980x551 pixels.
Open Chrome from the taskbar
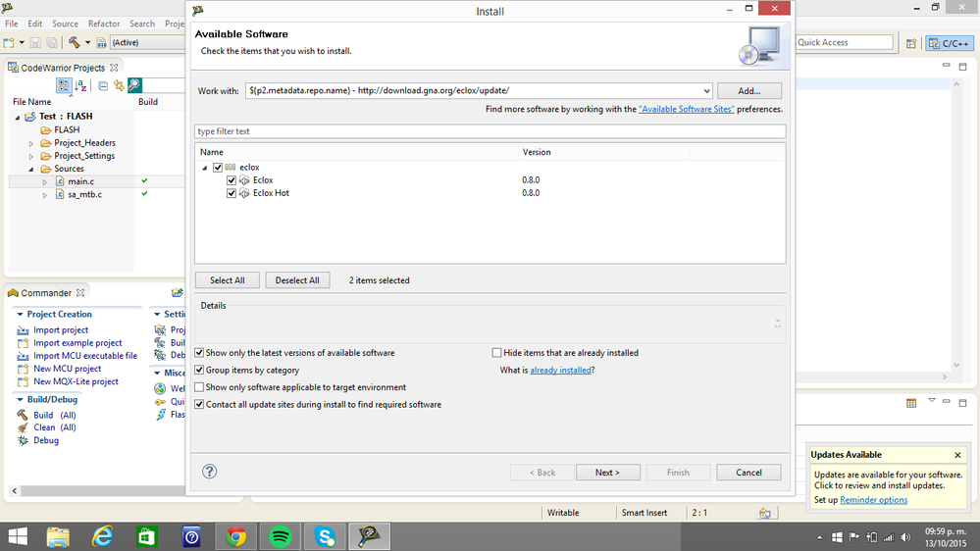point(235,536)
